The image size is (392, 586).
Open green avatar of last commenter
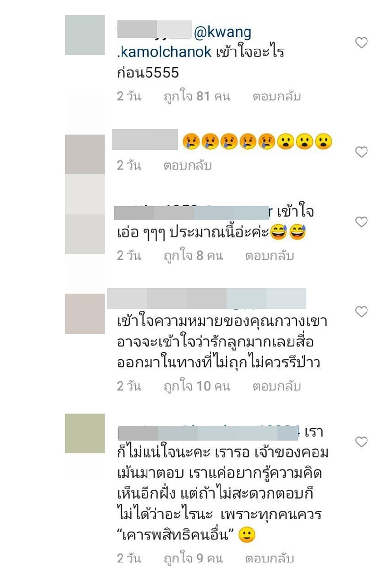coord(85,433)
